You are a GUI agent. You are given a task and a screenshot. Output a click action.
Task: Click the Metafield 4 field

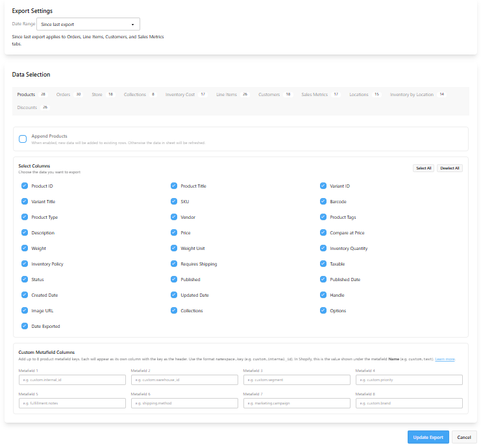pyautogui.click(x=409, y=380)
